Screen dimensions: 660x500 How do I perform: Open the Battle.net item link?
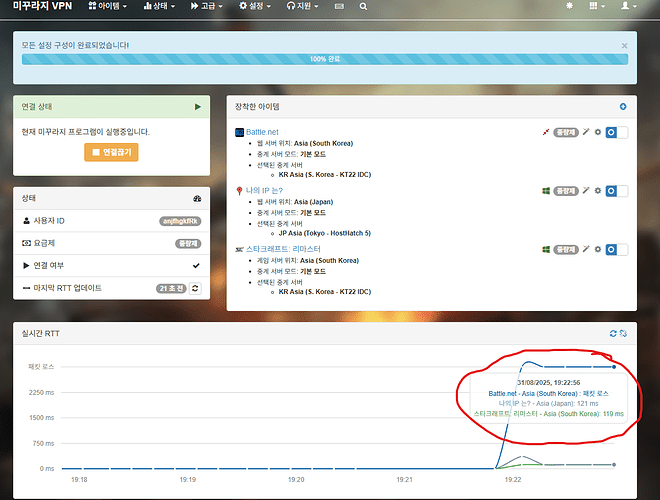click(x=262, y=132)
